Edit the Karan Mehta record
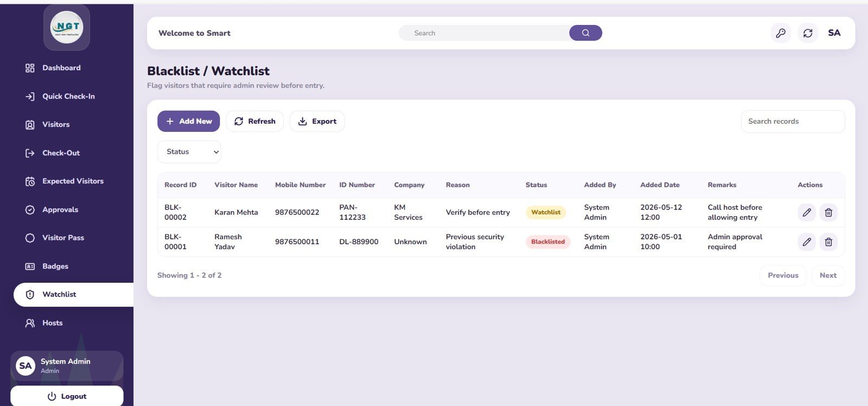The height and width of the screenshot is (406, 868). [x=807, y=212]
